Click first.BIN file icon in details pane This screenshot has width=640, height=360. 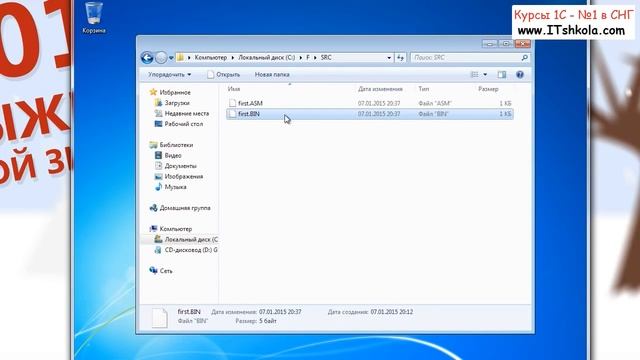click(159, 318)
